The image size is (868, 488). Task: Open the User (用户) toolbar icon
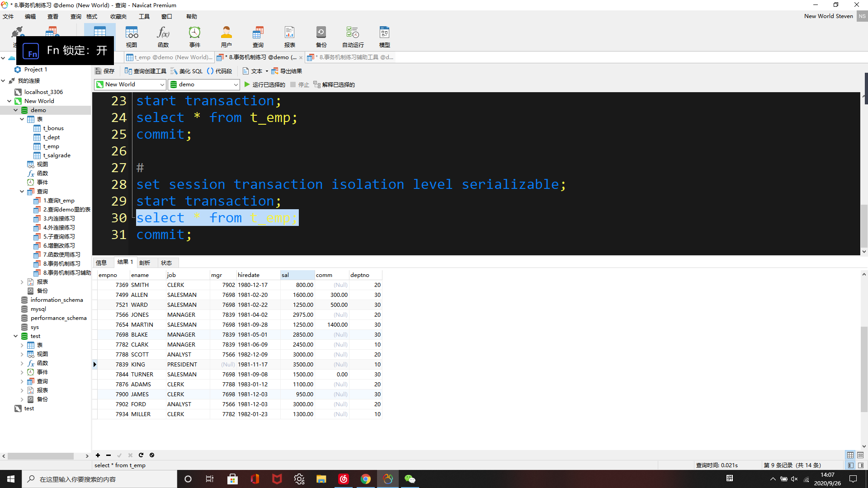[x=226, y=36]
